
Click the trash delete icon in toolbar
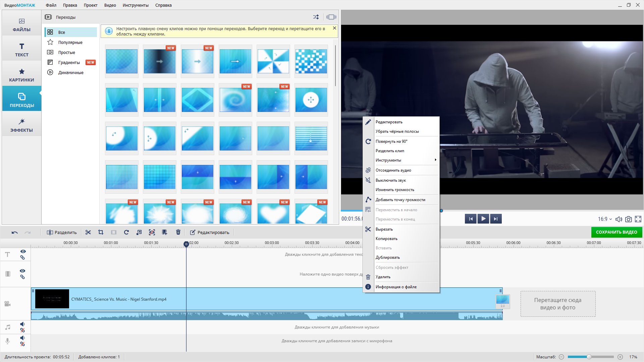click(178, 232)
